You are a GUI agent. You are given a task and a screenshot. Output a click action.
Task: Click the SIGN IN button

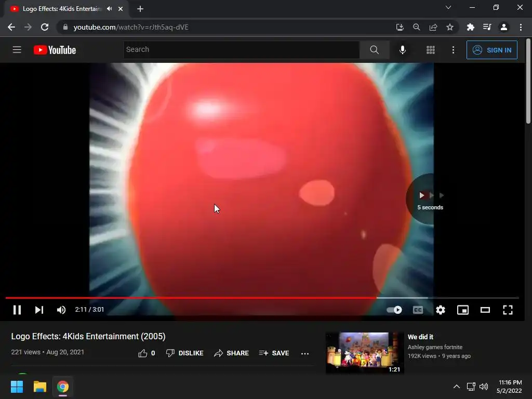(x=492, y=50)
